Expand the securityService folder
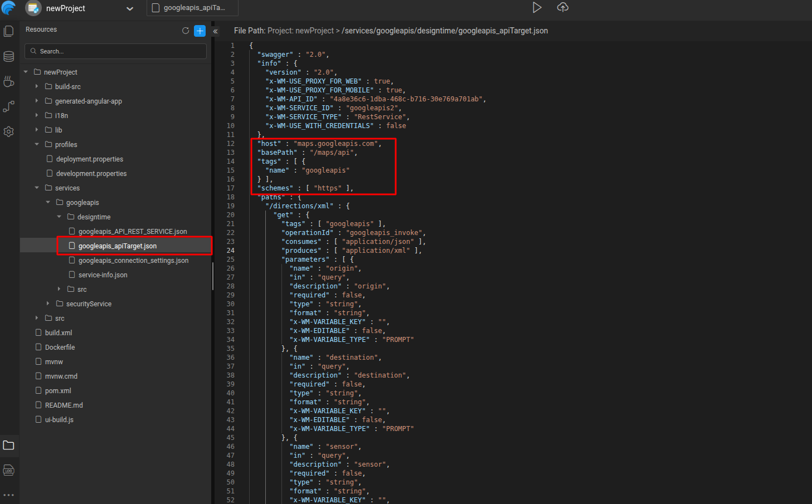Viewport: 812px width, 504px height. pyautogui.click(x=48, y=304)
